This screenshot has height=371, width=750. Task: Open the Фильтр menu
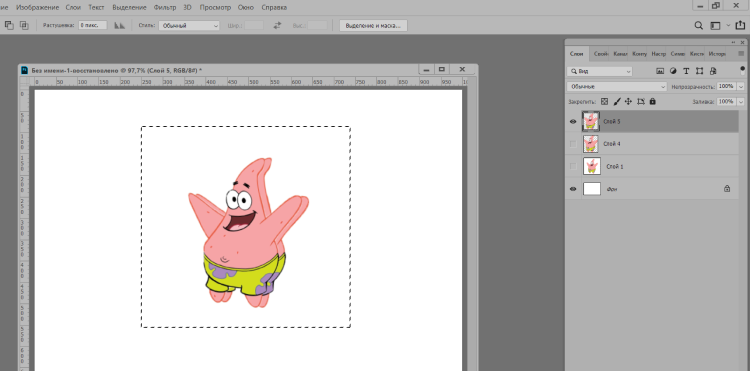point(165,8)
